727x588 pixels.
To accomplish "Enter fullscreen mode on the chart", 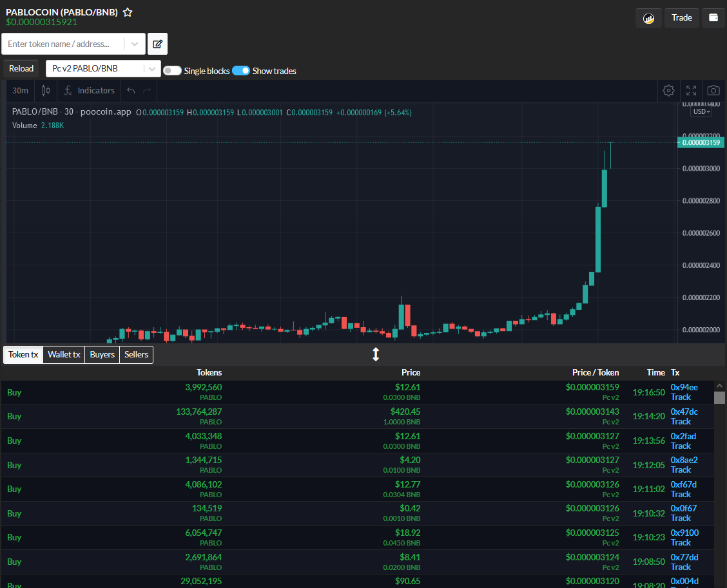I will [x=691, y=90].
